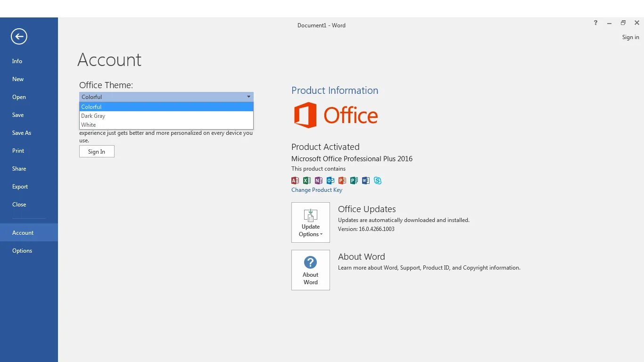644x362 pixels.
Task: Select Close in the sidebar
Action: (29, 205)
